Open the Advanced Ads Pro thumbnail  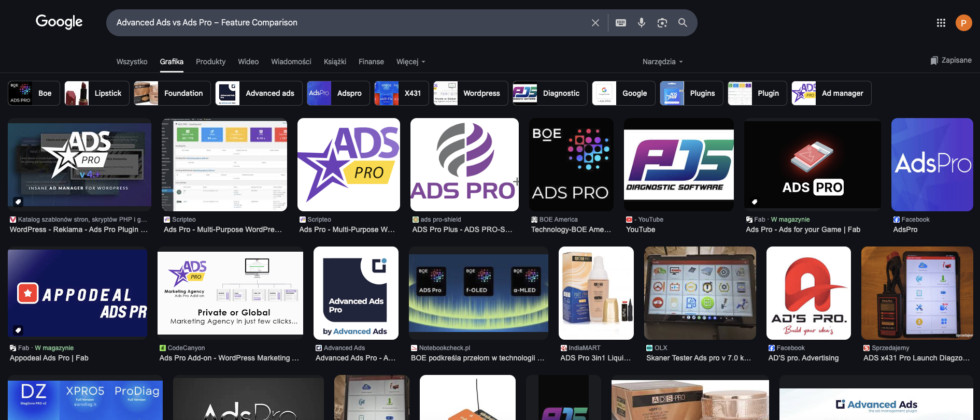[x=356, y=293]
